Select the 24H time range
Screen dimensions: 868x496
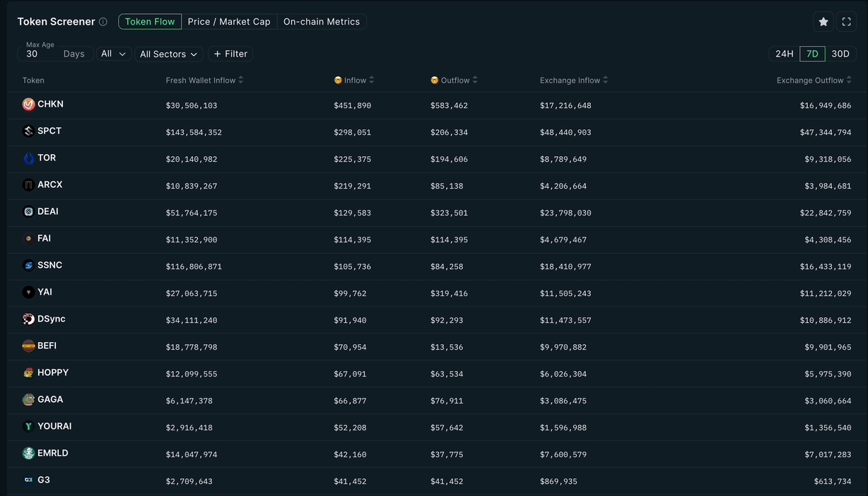click(784, 54)
